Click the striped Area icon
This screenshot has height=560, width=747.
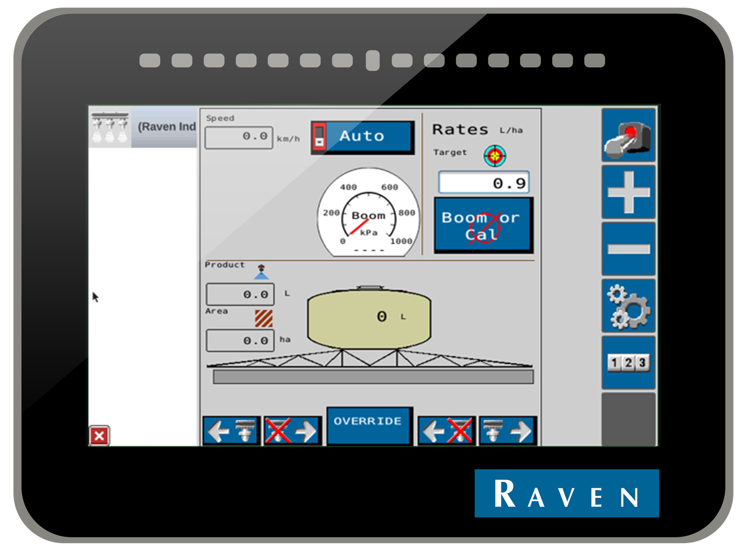click(x=263, y=318)
